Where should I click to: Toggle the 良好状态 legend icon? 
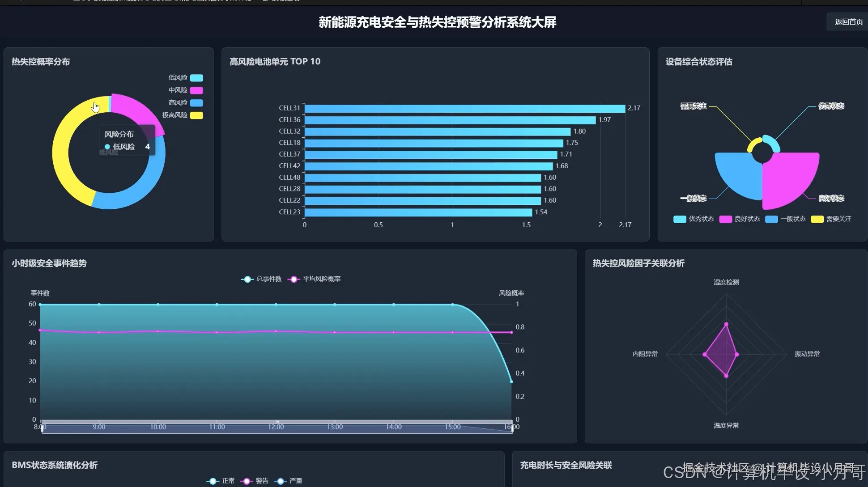point(725,219)
